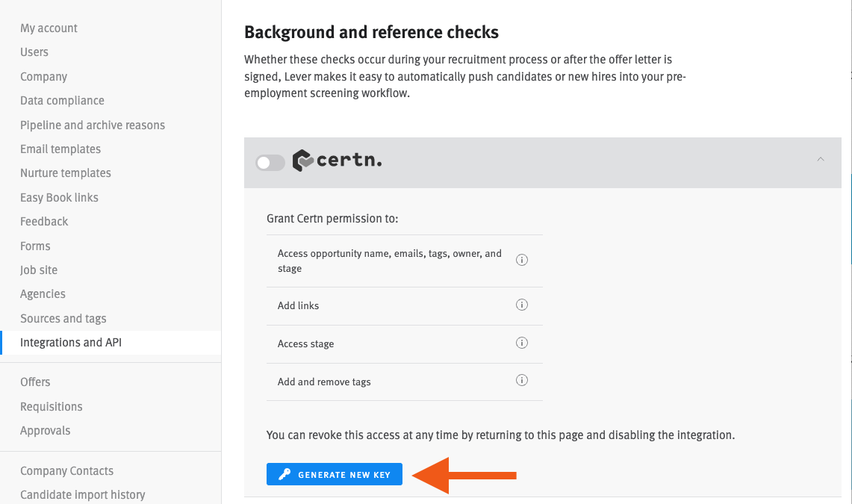Viewport: 852px width, 504px height.
Task: Open Requisitions settings
Action: click(51, 407)
